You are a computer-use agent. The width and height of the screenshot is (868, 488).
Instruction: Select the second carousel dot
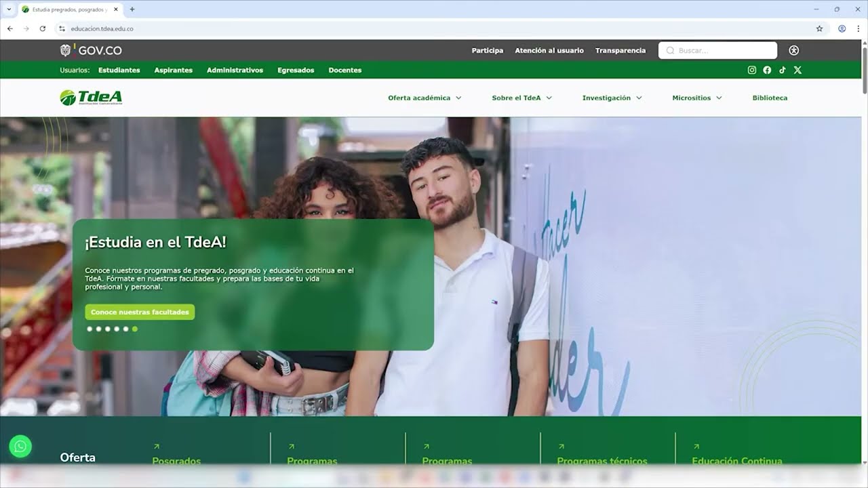click(x=98, y=329)
